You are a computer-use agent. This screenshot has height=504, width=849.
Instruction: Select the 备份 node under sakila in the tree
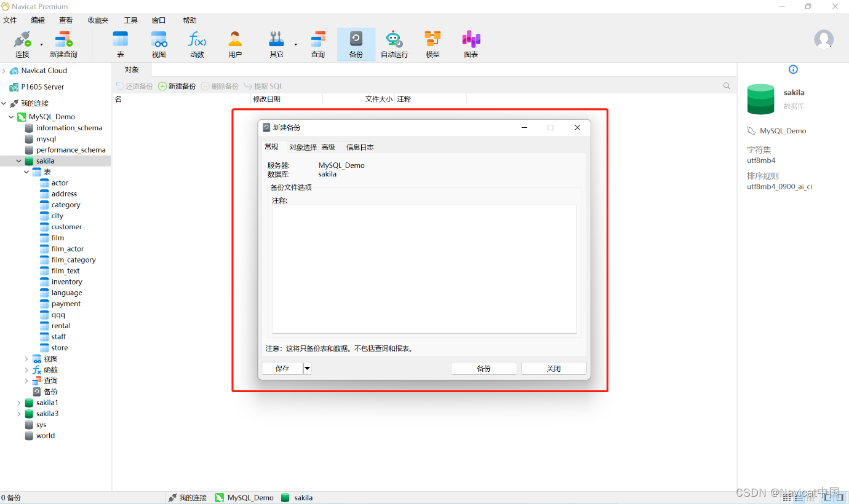(45, 392)
